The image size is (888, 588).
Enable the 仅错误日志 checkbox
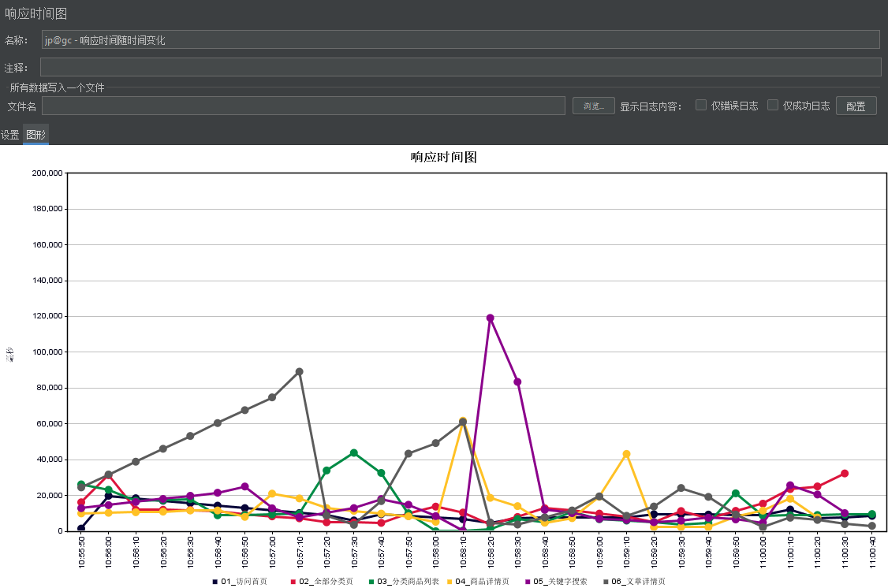700,105
